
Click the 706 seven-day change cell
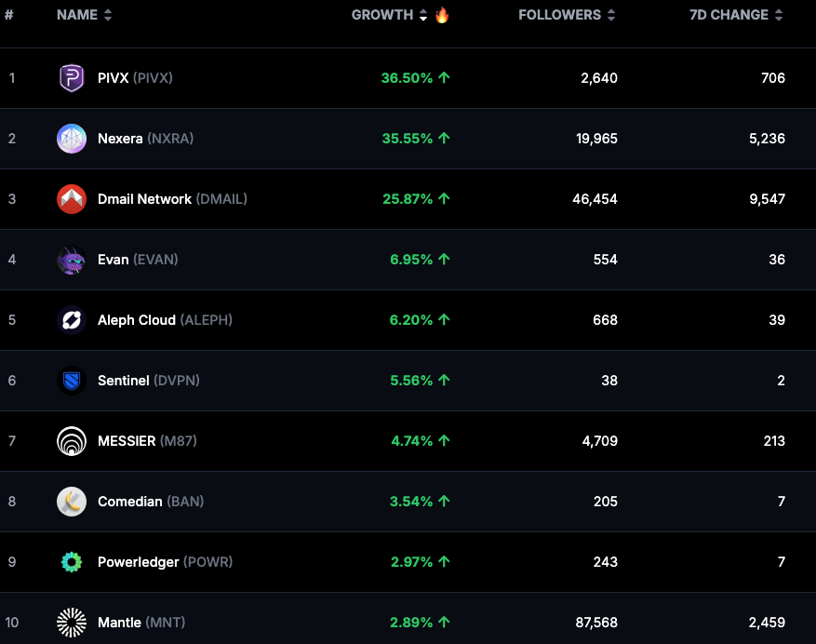point(773,78)
